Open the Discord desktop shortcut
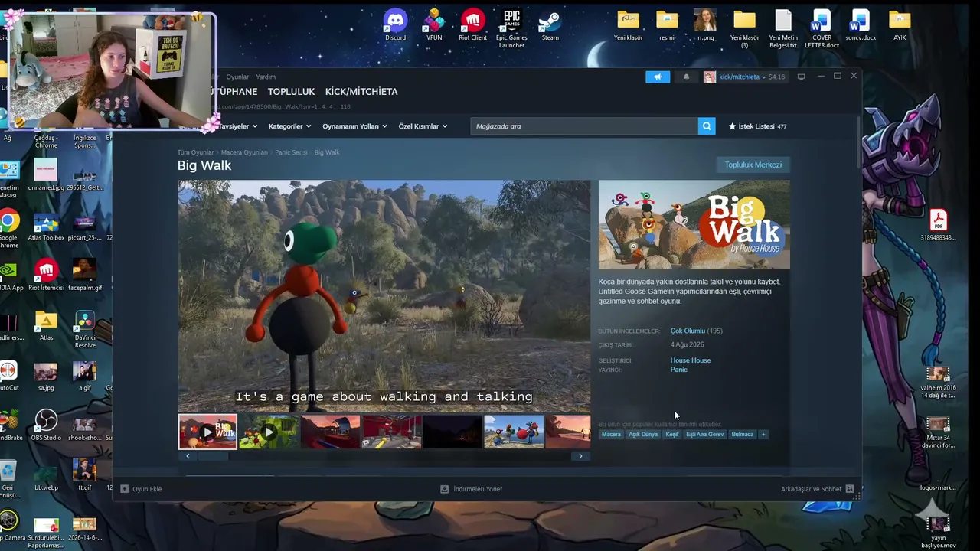 point(395,24)
